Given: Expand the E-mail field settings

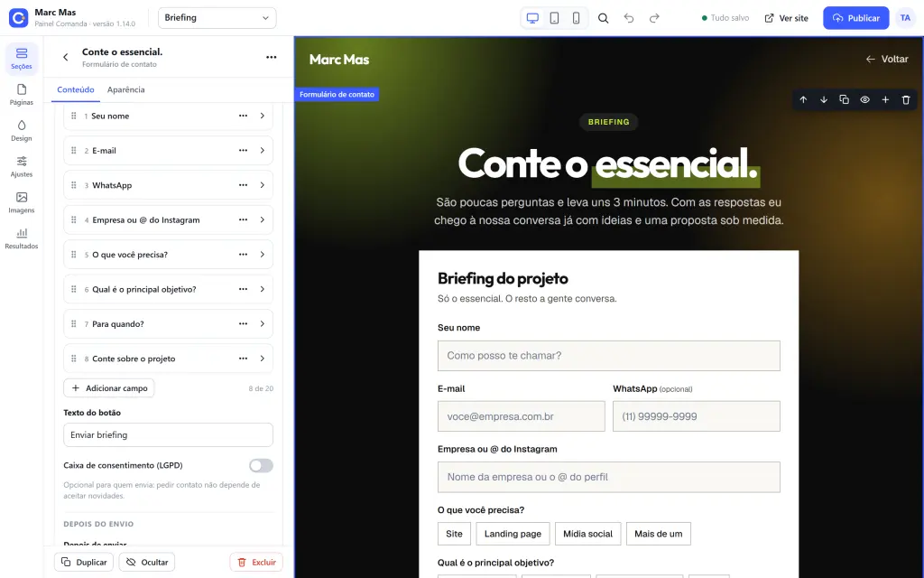Looking at the screenshot, I should pyautogui.click(x=263, y=151).
